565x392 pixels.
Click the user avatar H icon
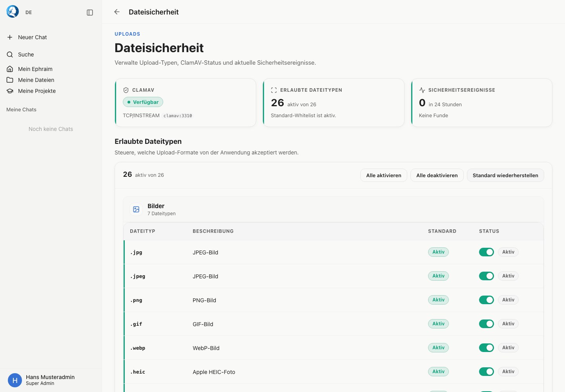click(15, 380)
